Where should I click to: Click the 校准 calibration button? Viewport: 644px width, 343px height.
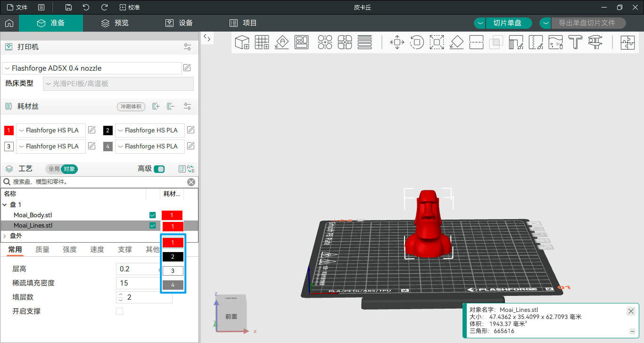130,8
